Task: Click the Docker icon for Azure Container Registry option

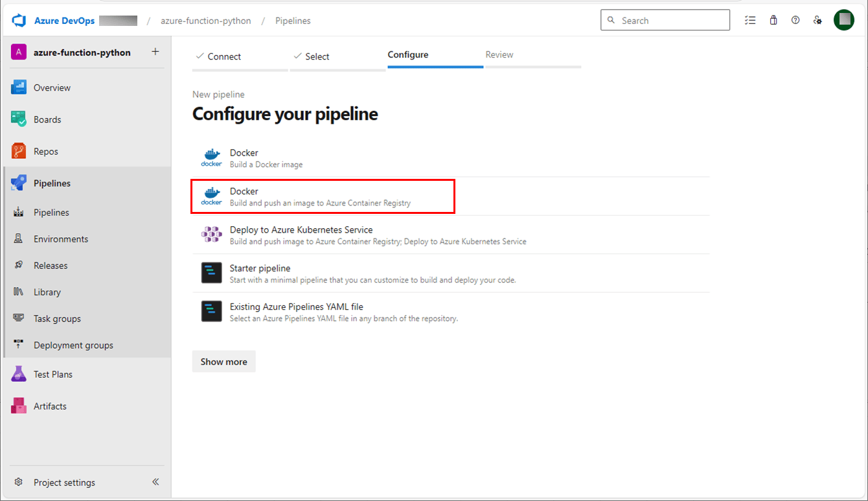Action: tap(212, 196)
